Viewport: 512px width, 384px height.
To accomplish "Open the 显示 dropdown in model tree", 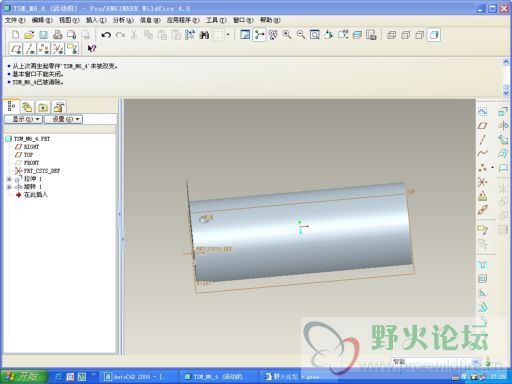I will click(24, 119).
